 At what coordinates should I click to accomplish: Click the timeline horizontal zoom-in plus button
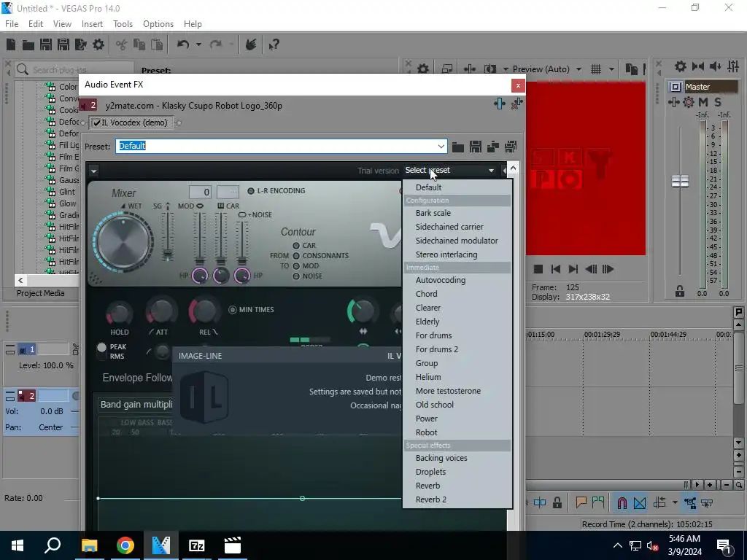point(710,485)
